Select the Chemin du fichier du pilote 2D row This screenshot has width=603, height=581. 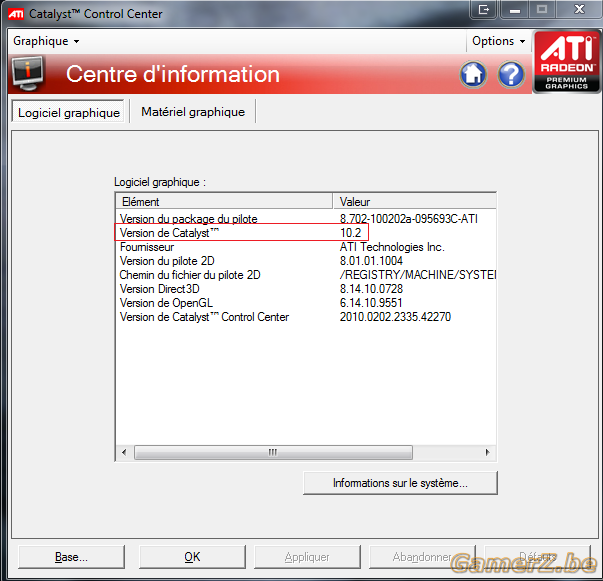[306, 275]
